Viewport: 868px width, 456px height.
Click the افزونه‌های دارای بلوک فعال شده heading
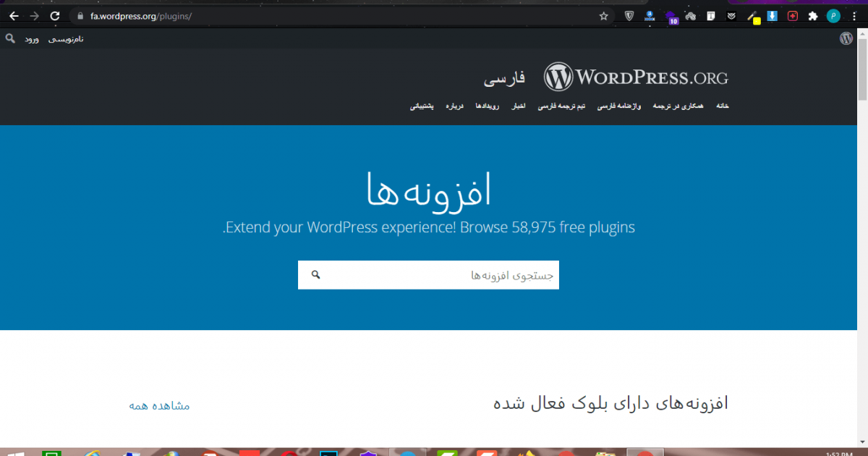pyautogui.click(x=610, y=403)
